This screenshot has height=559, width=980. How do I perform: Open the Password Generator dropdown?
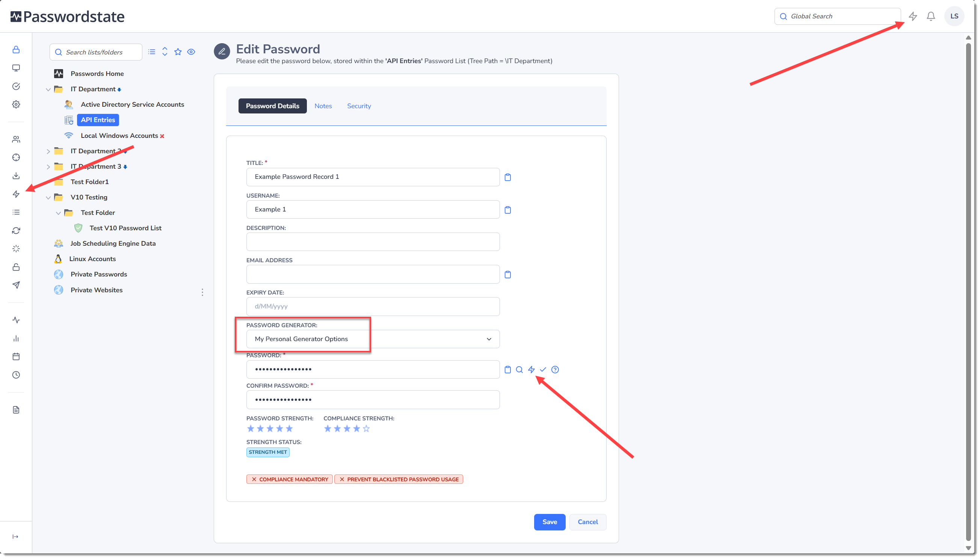pyautogui.click(x=373, y=339)
